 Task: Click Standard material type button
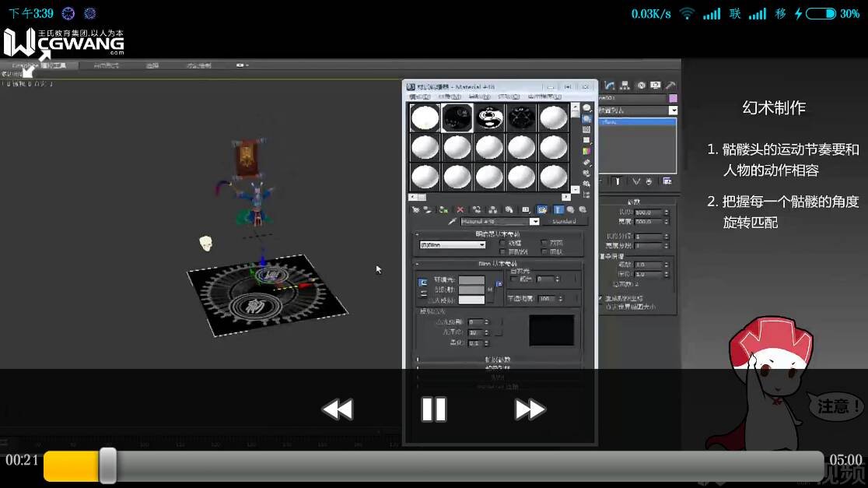[x=565, y=222]
